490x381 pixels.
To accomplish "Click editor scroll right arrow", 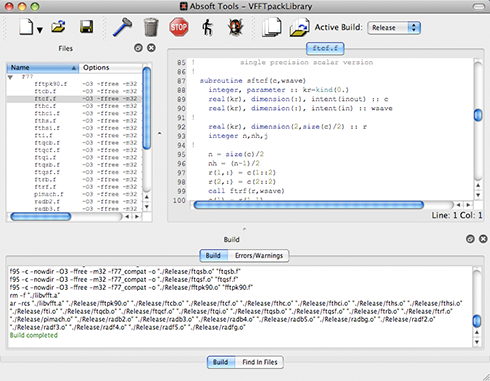I will point(468,205).
